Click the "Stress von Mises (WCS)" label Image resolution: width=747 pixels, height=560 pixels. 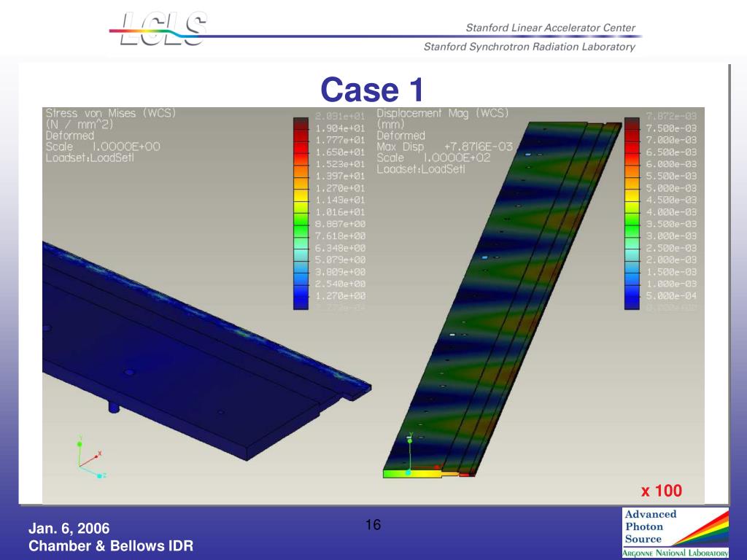pyautogui.click(x=111, y=113)
